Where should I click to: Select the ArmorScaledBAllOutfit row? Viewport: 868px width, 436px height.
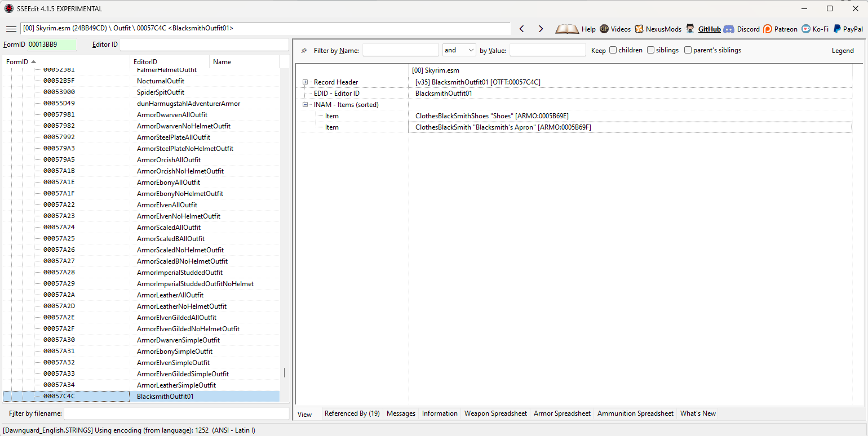tap(141, 239)
